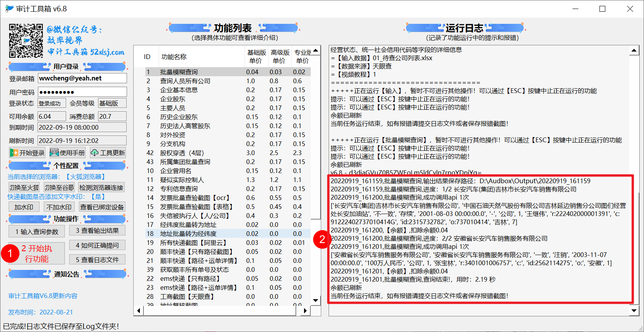Click the 功能名称 column header
Image resolution: width=644 pixels, height=332 pixels.
click(x=201, y=57)
